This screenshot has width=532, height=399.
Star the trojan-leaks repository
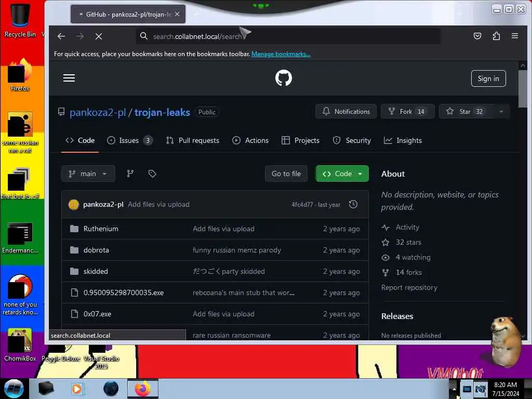[x=466, y=111]
